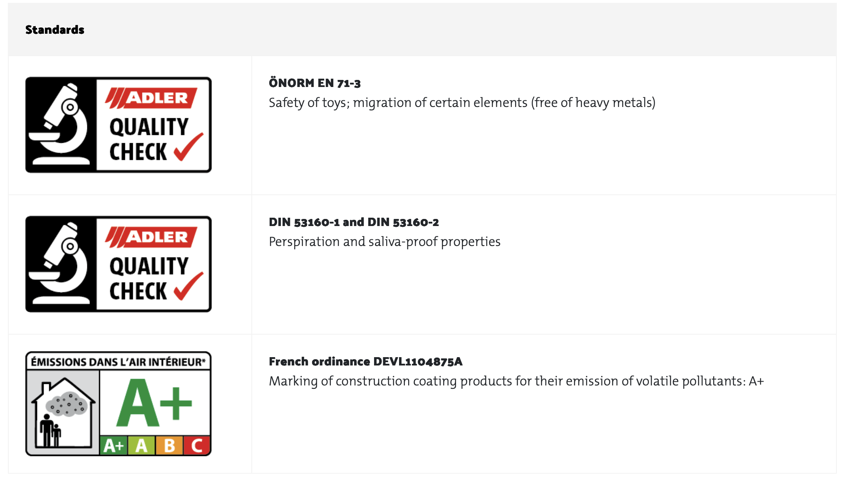Click the ADLER logo in the ÖNORM row badge
The height and width of the screenshot is (497, 868).
(x=151, y=98)
